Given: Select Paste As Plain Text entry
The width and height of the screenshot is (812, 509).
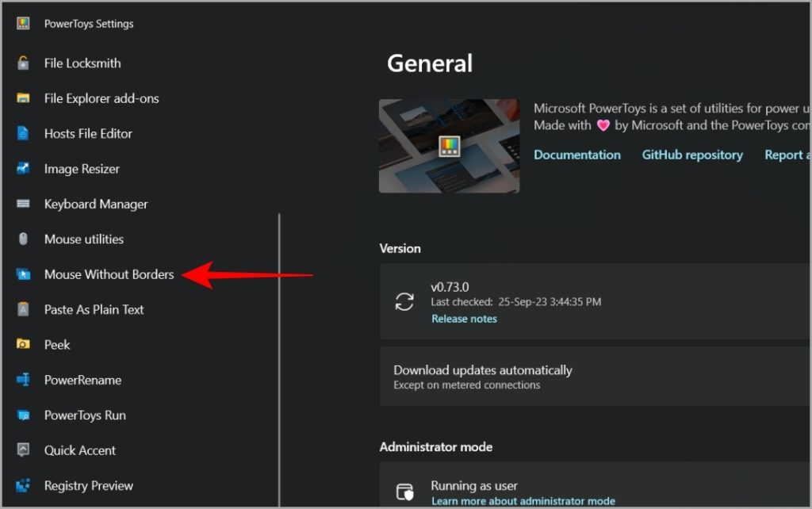Looking at the screenshot, I should (x=94, y=310).
